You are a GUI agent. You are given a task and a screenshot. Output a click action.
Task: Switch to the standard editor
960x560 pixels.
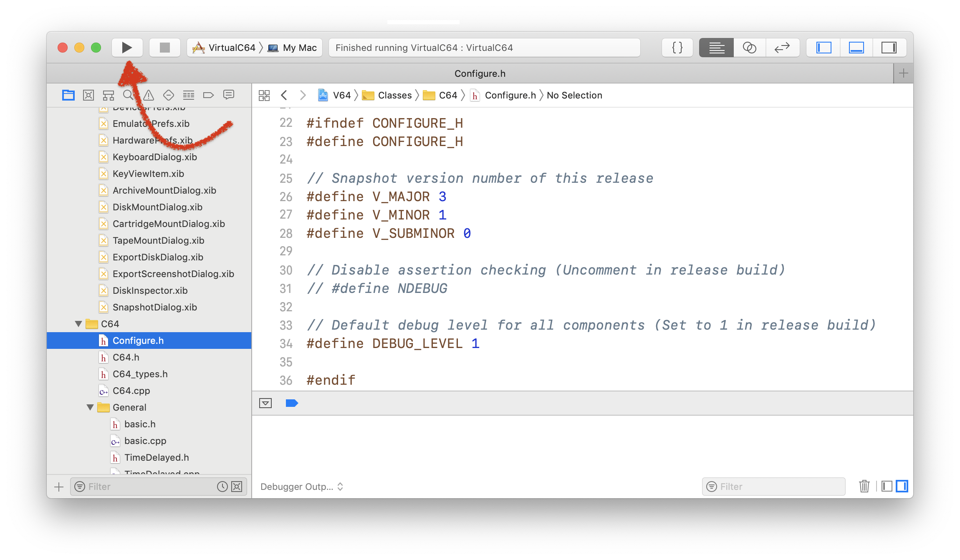pos(716,48)
